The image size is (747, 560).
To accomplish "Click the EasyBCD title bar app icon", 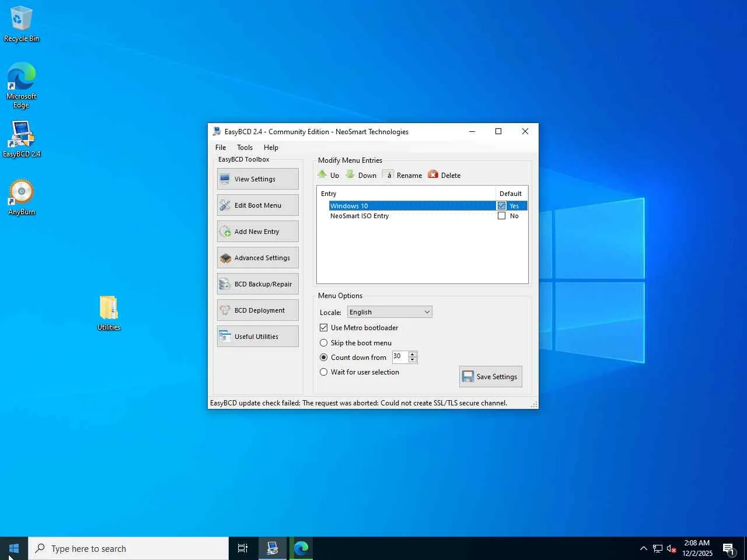I will pyautogui.click(x=217, y=132).
